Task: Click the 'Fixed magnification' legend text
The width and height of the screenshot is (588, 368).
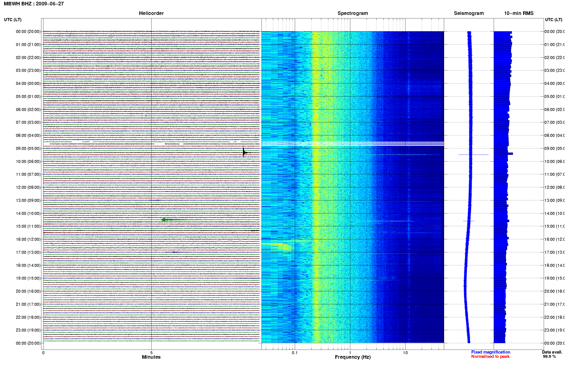Action: [491, 352]
